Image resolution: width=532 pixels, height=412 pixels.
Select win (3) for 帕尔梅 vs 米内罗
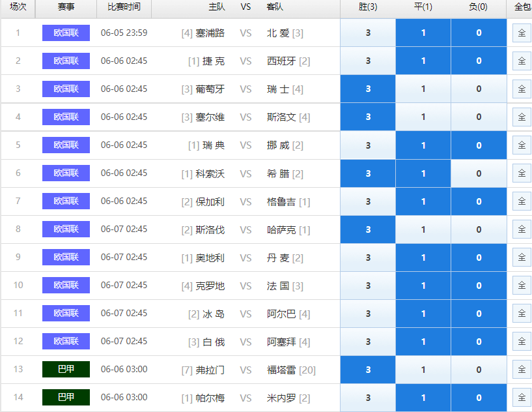[x=368, y=398]
